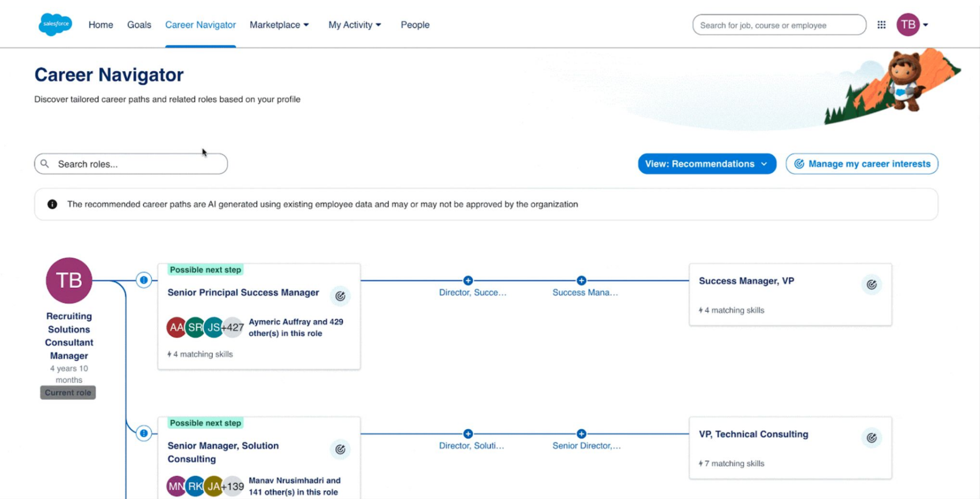Click the 4 years 10 months tenure text
980x499 pixels.
[69, 373]
